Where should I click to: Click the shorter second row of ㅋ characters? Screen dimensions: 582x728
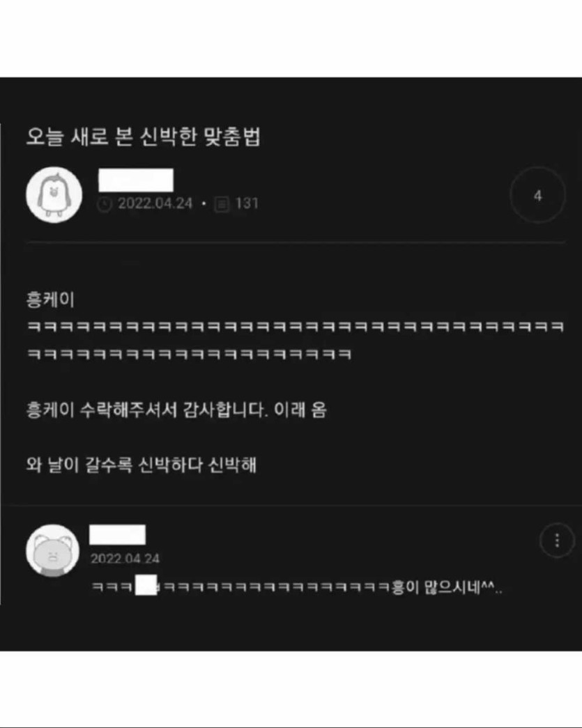pyautogui.click(x=189, y=355)
